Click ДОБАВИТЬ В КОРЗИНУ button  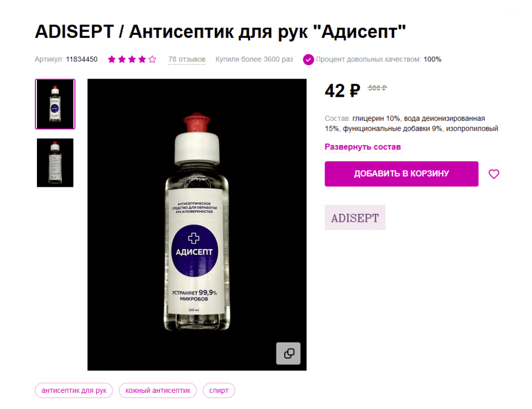(401, 174)
